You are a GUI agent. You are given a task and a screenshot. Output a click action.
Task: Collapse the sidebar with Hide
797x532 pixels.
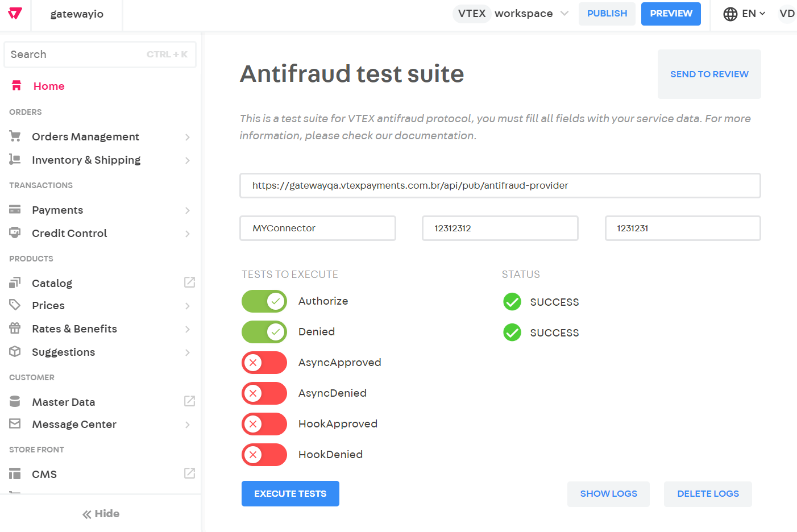pos(100,514)
